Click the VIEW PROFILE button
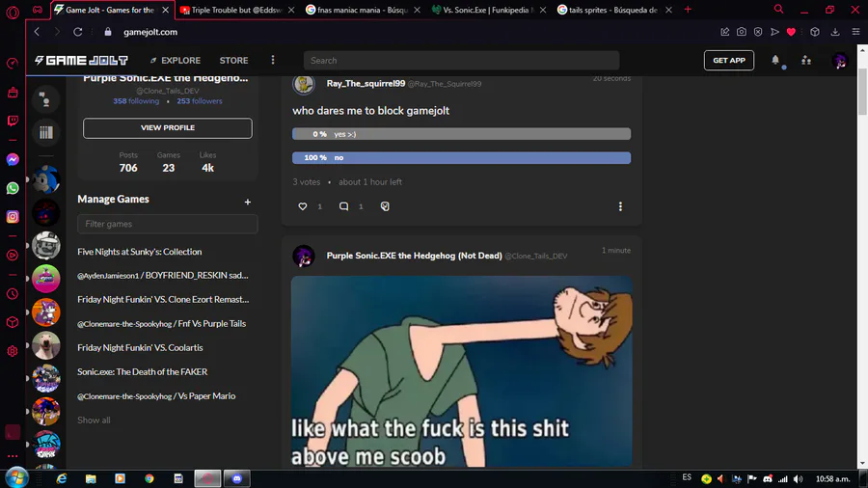The height and width of the screenshot is (488, 868). point(167,128)
